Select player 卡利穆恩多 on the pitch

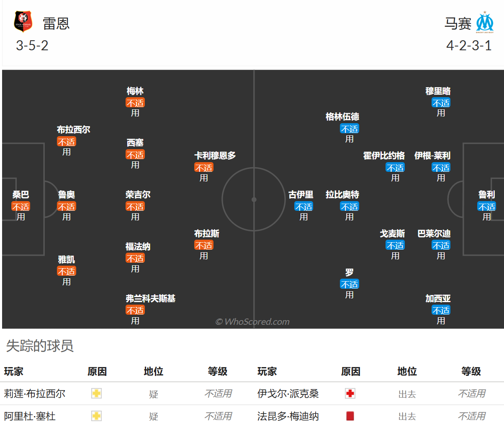215,156
